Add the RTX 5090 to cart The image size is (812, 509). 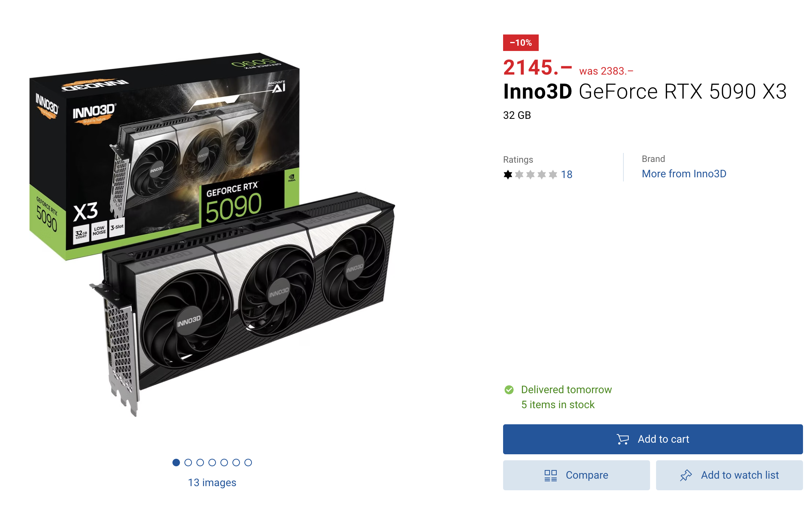tap(653, 439)
